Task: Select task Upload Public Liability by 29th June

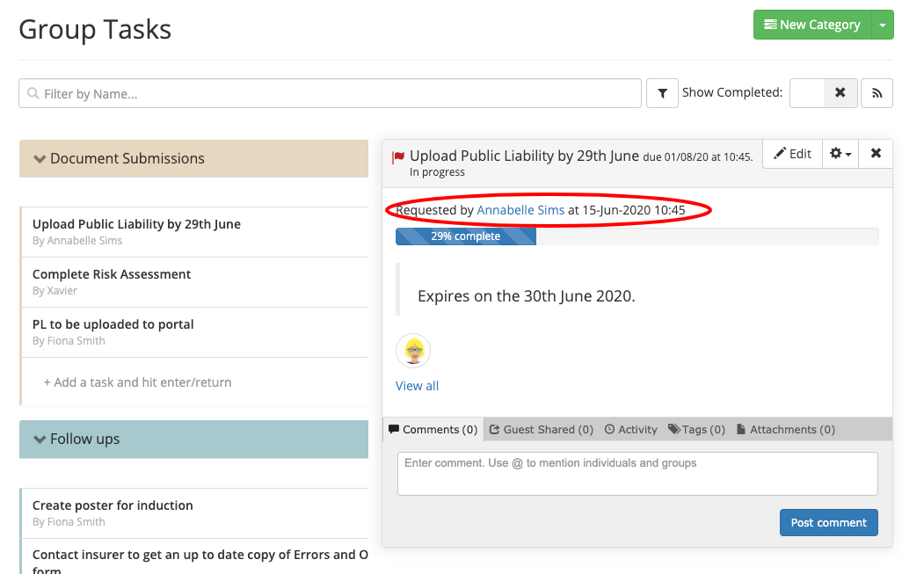Action: point(195,232)
